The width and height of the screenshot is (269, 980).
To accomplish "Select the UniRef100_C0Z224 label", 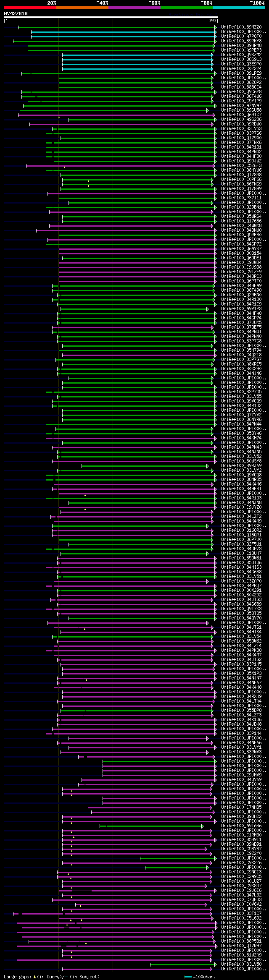I will [241, 69].
